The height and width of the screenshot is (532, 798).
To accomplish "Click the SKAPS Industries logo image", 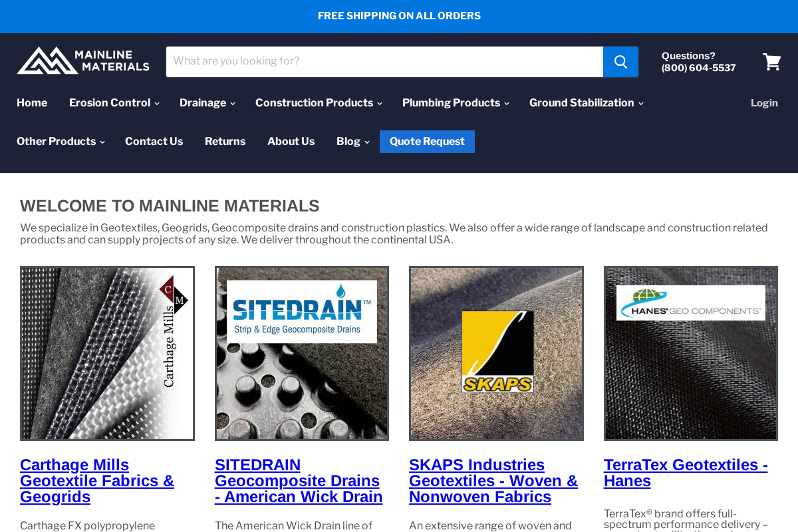I will pos(496,350).
